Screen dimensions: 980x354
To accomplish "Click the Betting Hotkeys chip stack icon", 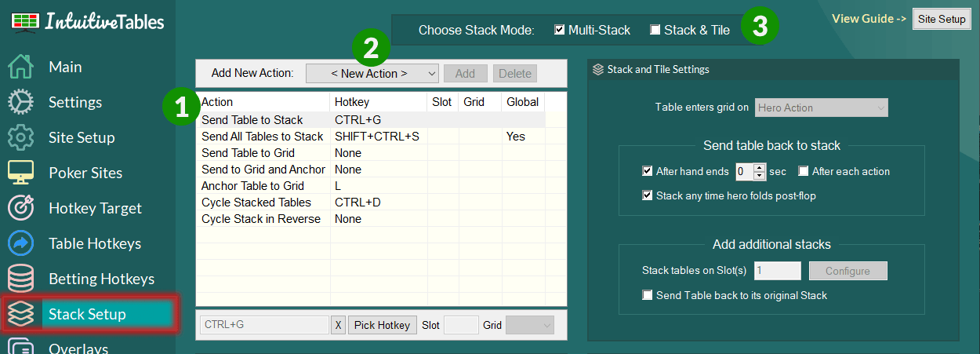I will pos(20,279).
